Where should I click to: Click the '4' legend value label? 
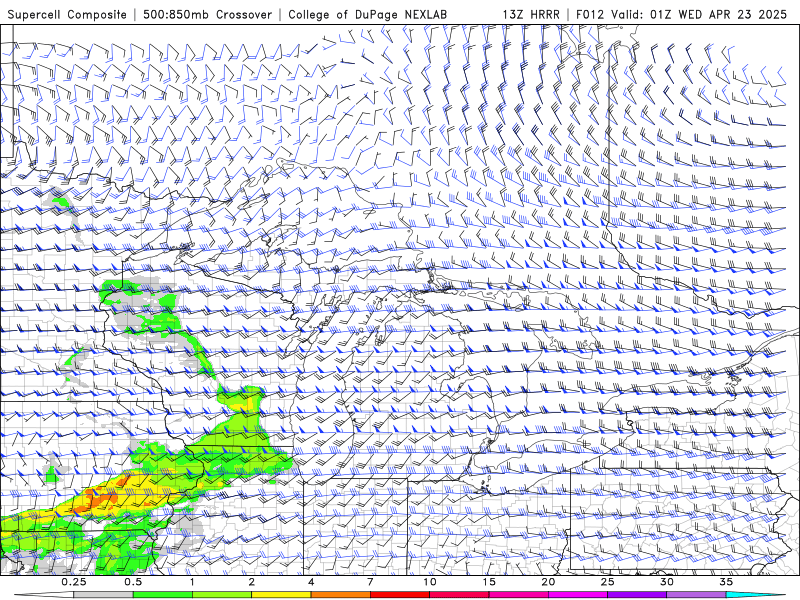coord(311,582)
